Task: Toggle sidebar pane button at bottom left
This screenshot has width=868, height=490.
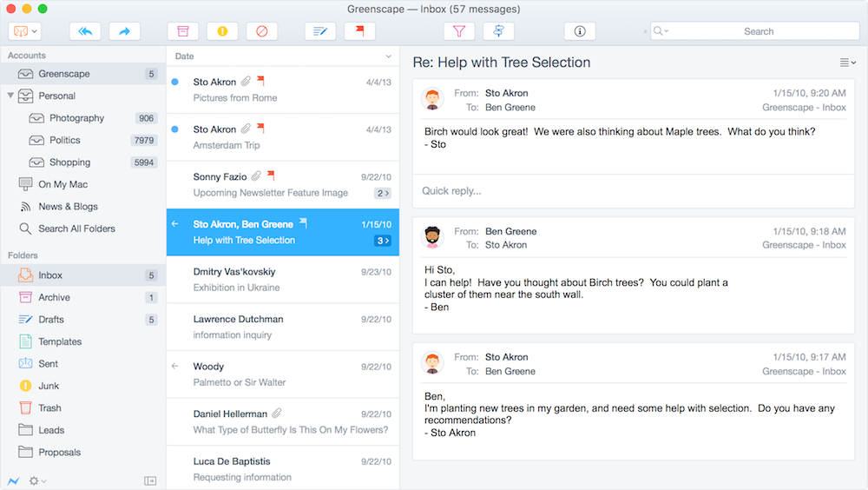Action: click(x=150, y=480)
